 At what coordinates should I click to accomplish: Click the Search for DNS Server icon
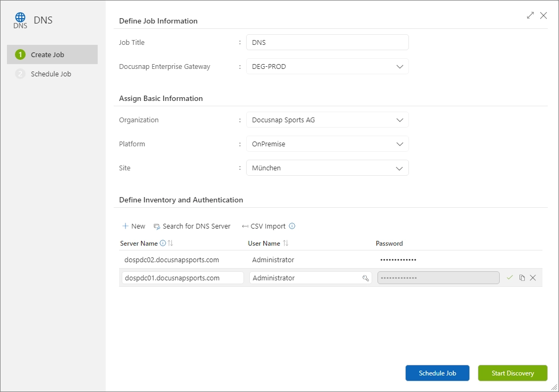point(156,226)
